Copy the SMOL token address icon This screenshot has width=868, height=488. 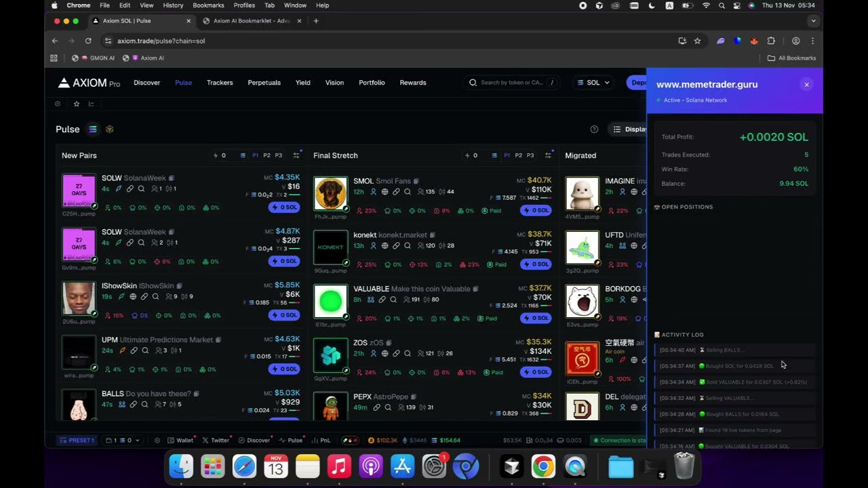(x=416, y=181)
